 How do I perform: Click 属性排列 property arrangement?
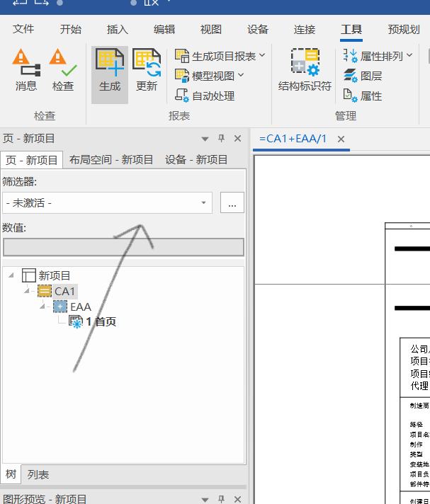[x=373, y=56]
